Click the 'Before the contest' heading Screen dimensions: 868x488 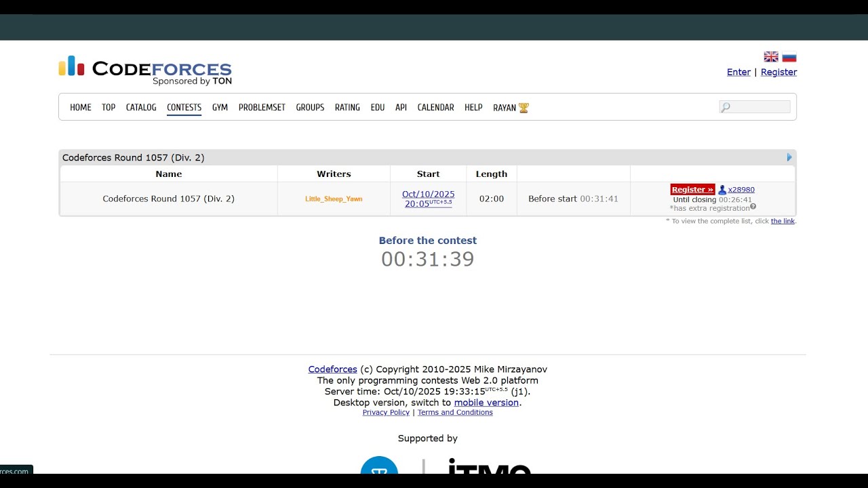428,241
